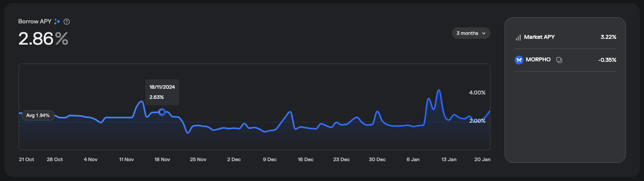Open the 3 months time range dropdown
Screen dimensions: 644x181
pyautogui.click(x=471, y=33)
